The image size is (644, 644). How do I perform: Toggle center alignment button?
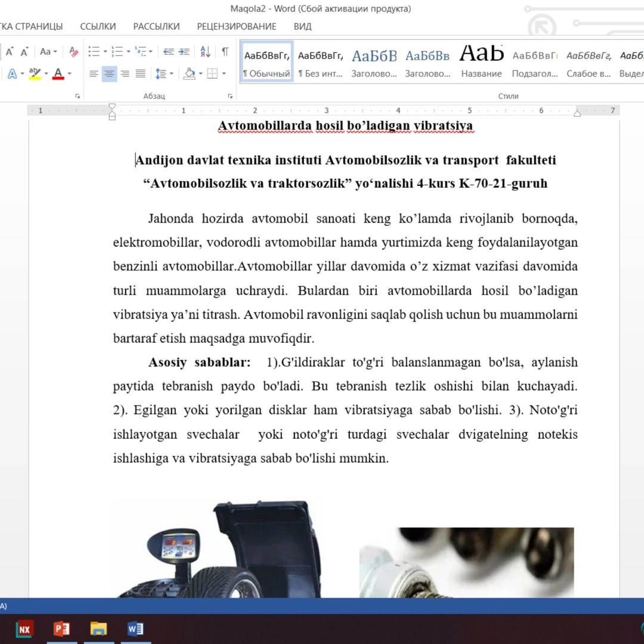coord(109,74)
